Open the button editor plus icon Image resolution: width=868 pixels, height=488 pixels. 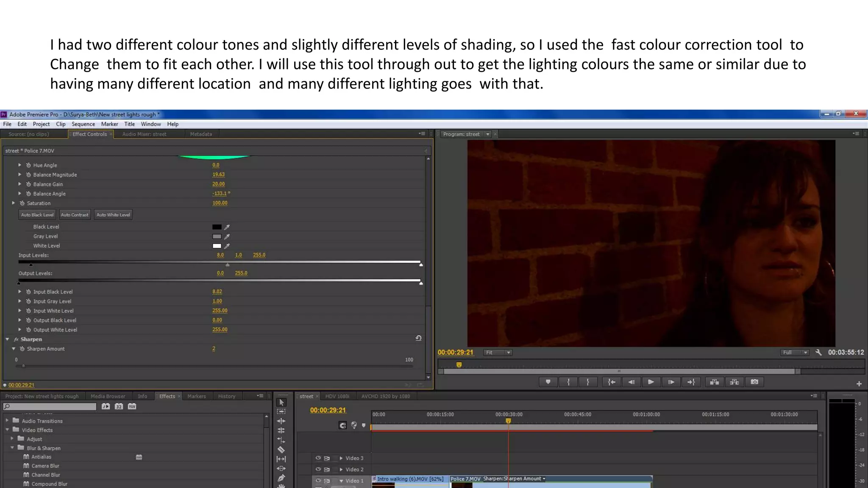coord(859,384)
